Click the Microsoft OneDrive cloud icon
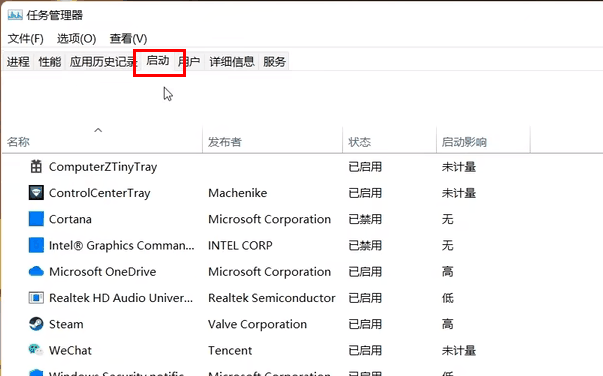 pos(36,271)
